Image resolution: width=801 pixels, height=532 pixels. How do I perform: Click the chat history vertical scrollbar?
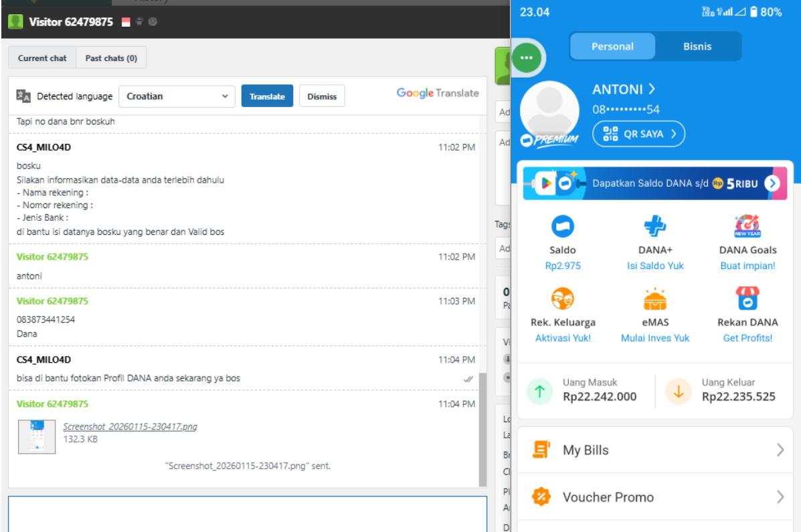[482, 429]
